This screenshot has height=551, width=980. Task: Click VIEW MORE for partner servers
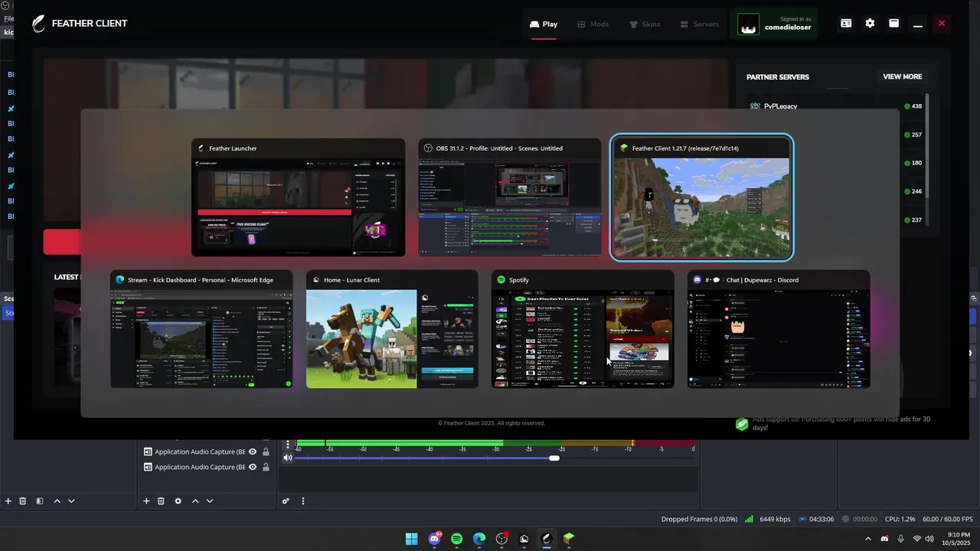[x=903, y=77]
